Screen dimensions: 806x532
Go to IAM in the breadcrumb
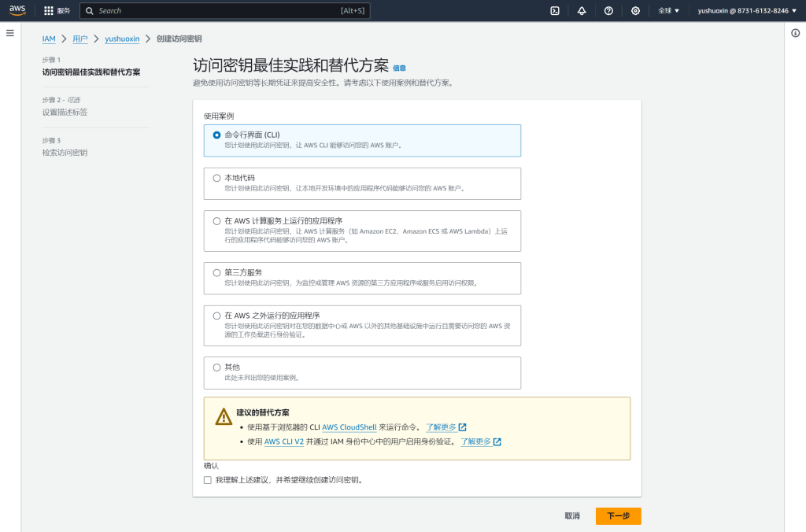click(49, 39)
